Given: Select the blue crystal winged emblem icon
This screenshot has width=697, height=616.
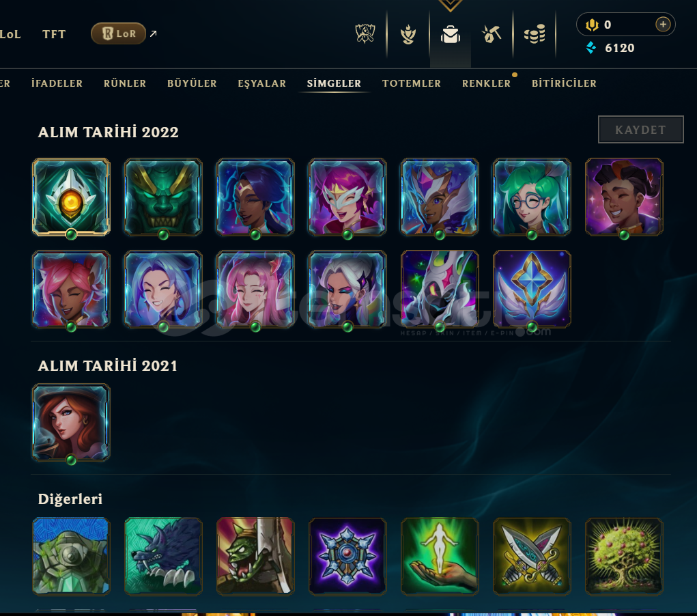Looking at the screenshot, I should pos(532,289).
